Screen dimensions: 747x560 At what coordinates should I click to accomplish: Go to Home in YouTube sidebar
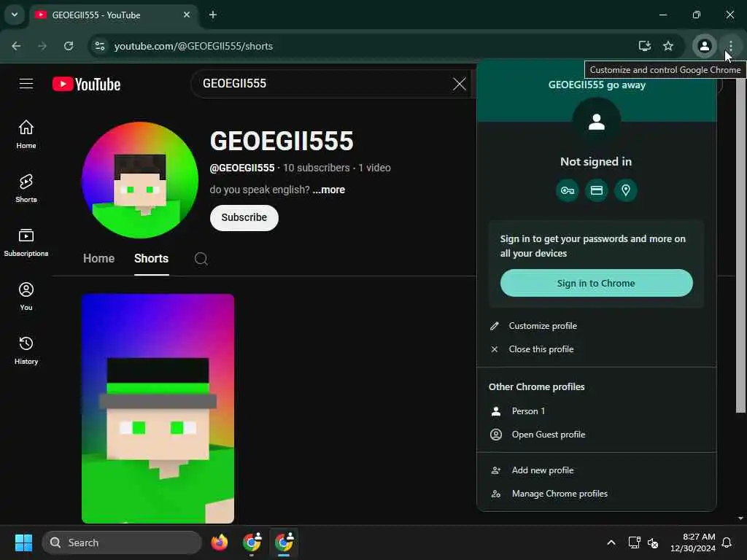[x=26, y=134]
